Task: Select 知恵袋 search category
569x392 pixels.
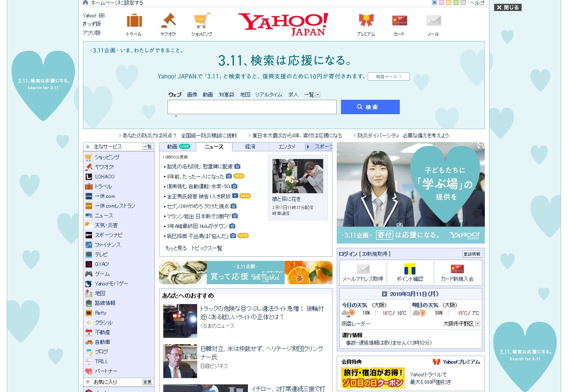Action: tap(226, 95)
